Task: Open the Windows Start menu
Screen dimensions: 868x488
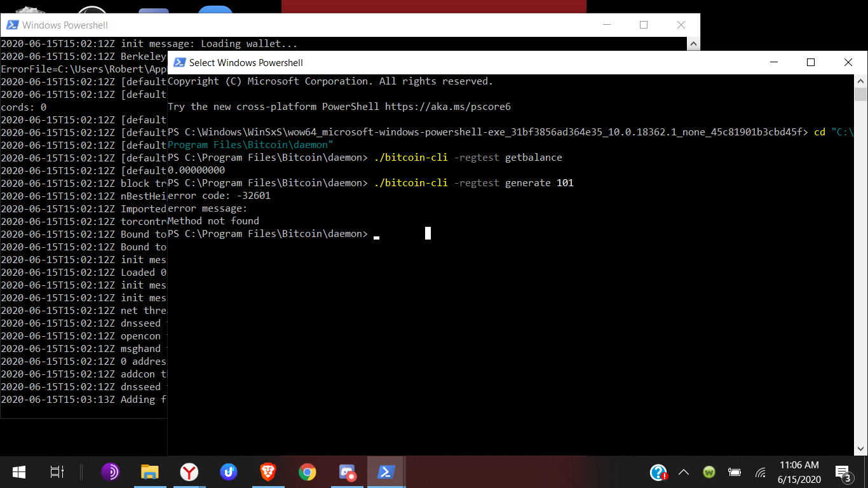Action: 18,472
